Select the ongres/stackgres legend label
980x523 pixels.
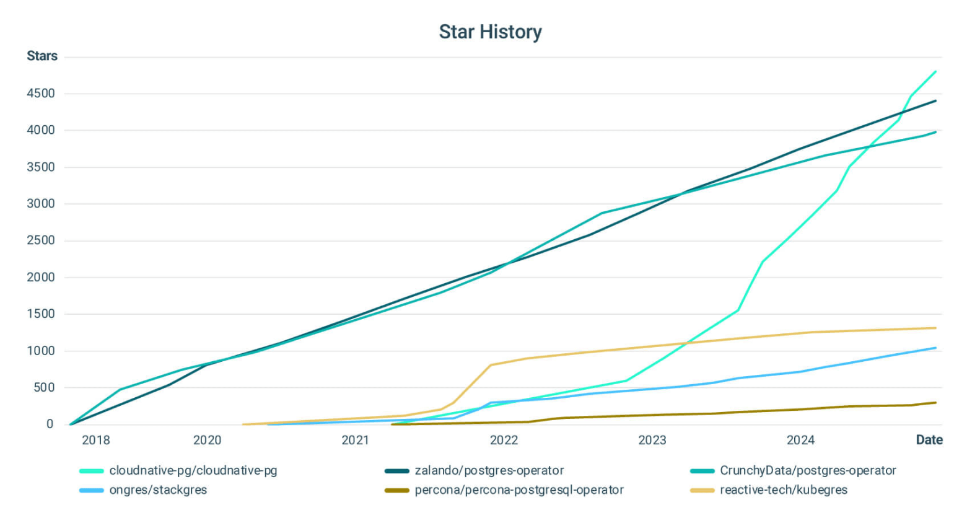pyautogui.click(x=158, y=490)
